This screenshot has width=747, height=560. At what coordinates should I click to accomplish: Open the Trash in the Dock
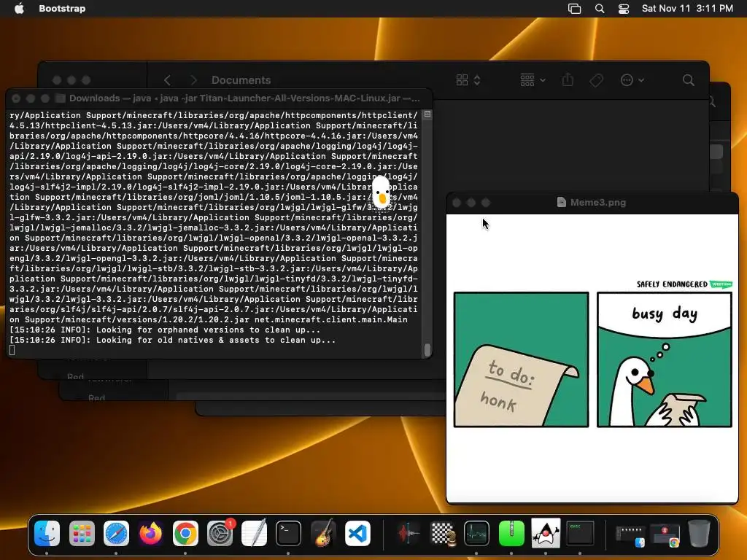click(699, 533)
